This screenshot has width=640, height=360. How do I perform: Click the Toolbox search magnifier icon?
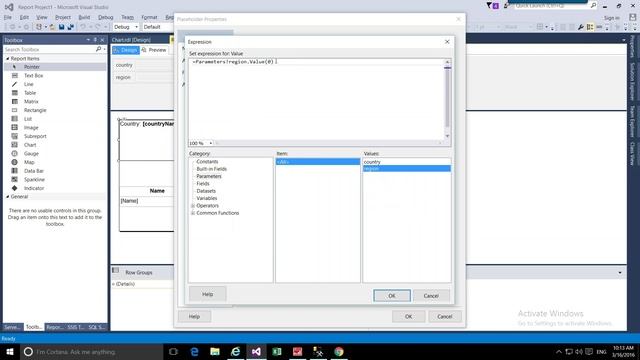tap(98, 49)
